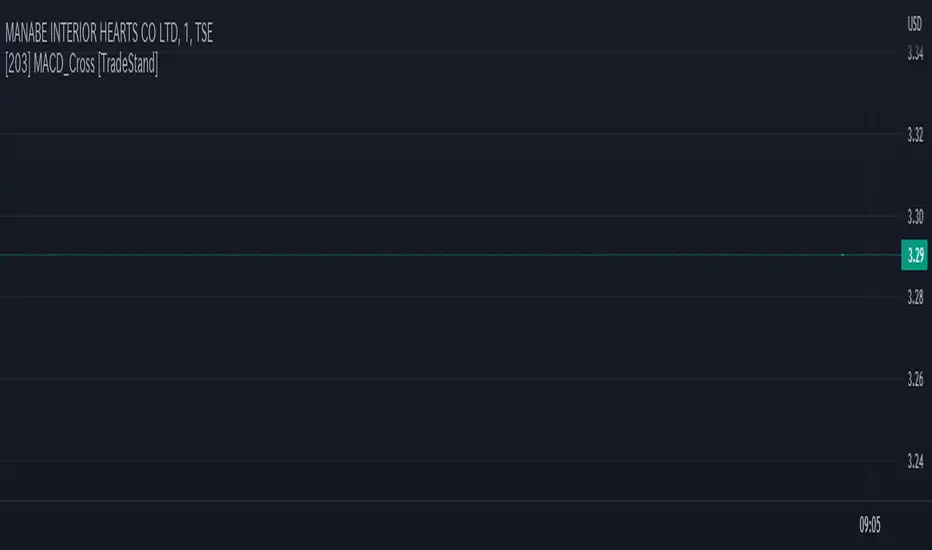
Task: Click the dotted green current price line
Action: 400,256
